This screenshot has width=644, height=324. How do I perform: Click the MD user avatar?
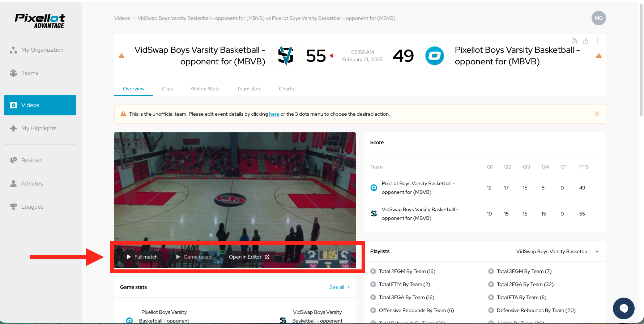[x=598, y=18]
